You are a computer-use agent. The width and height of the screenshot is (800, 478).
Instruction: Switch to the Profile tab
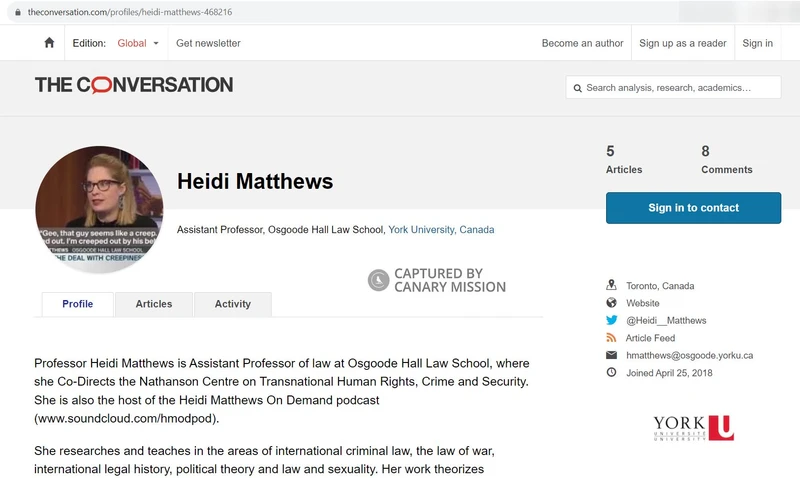[x=78, y=304]
